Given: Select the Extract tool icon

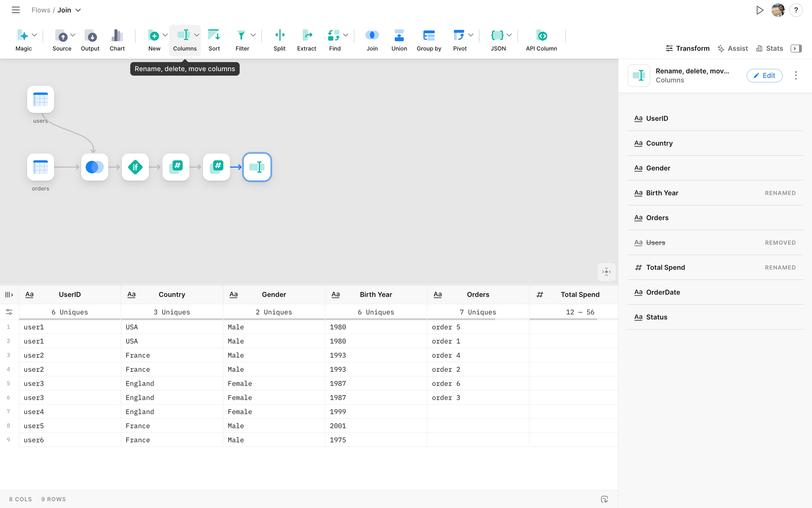Looking at the screenshot, I should [306, 36].
